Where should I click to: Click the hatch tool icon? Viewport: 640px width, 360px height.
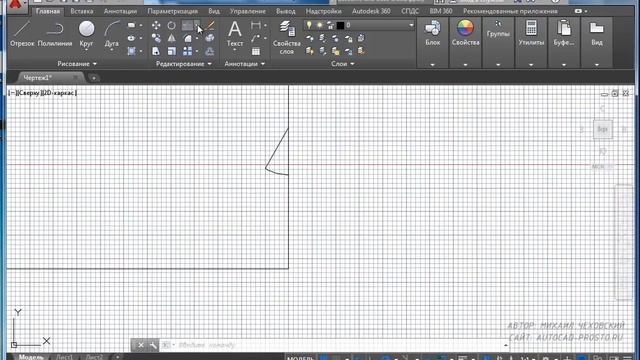pyautogui.click(x=131, y=51)
